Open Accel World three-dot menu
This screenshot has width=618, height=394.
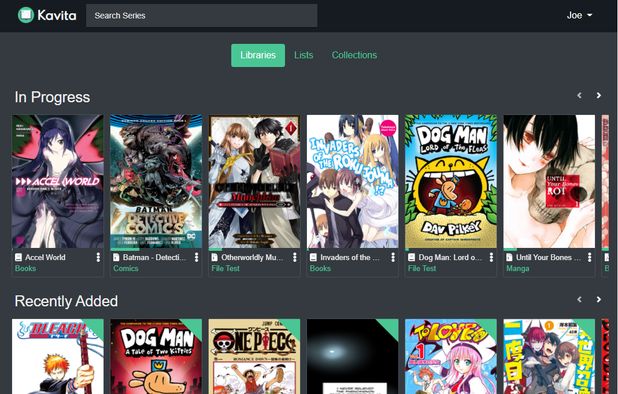(98, 257)
